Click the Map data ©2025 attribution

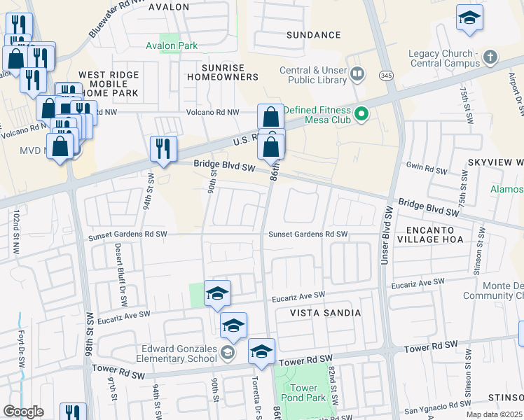495,415
